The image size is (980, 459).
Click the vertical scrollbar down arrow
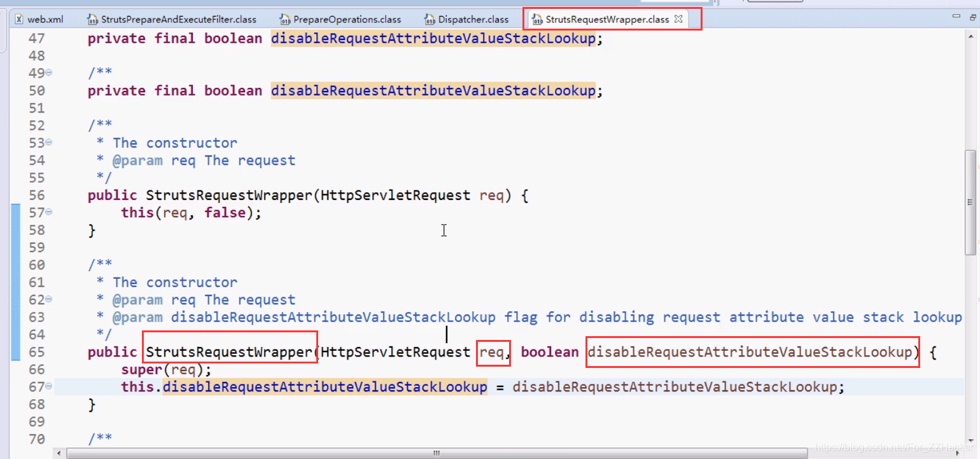pyautogui.click(x=970, y=441)
